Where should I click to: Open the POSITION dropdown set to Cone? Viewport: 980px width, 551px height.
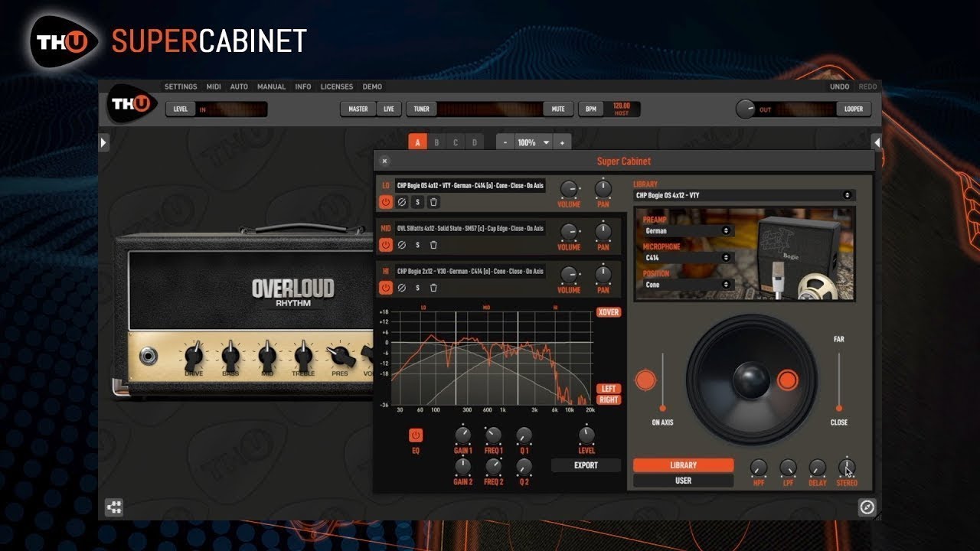(x=688, y=285)
